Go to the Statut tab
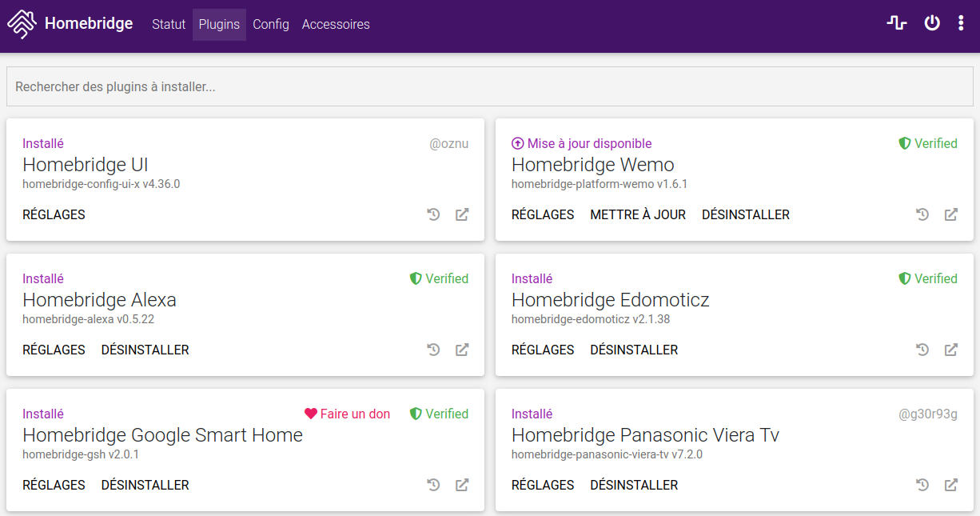Screen dimensions: 980x516 pyautogui.click(x=169, y=24)
